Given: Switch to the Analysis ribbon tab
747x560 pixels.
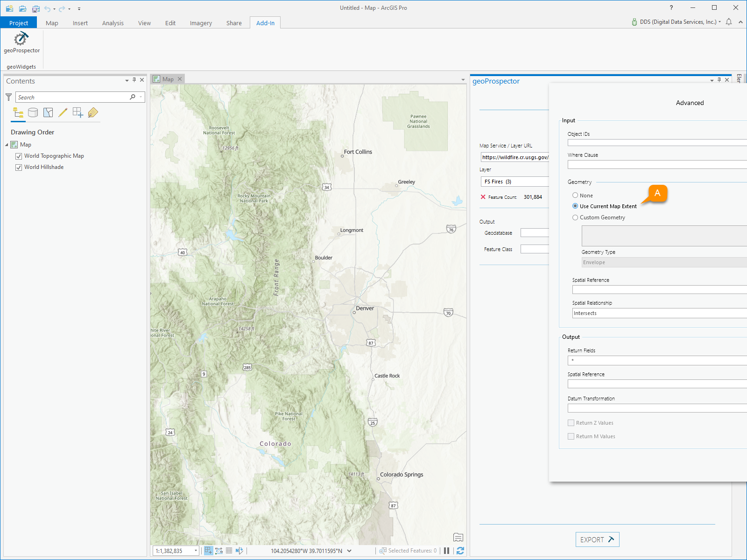Looking at the screenshot, I should pos(113,23).
